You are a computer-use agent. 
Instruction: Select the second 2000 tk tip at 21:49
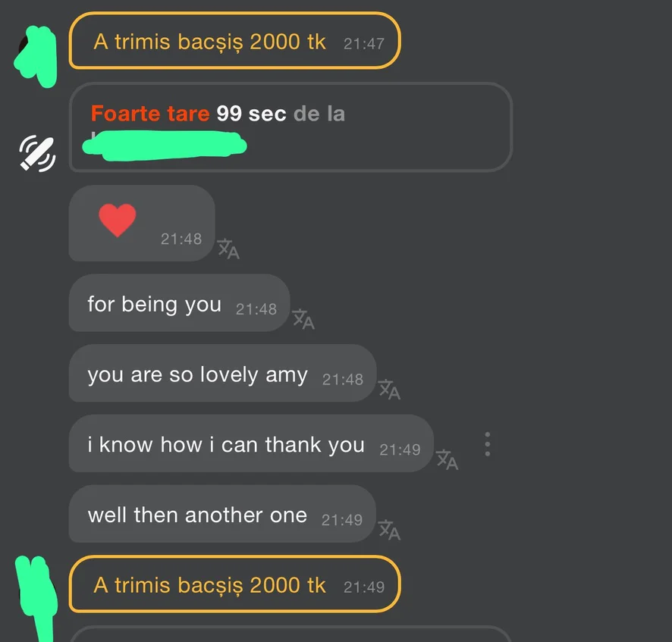234,584
